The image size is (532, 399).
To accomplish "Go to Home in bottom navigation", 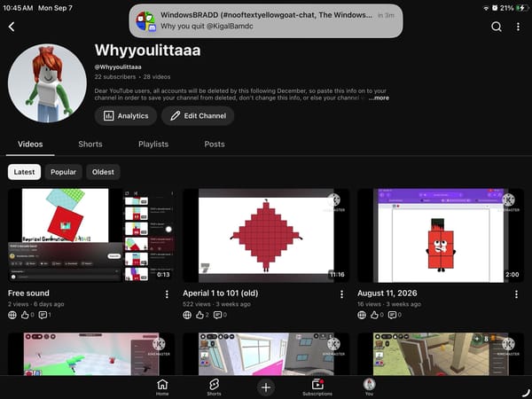I will (162, 387).
